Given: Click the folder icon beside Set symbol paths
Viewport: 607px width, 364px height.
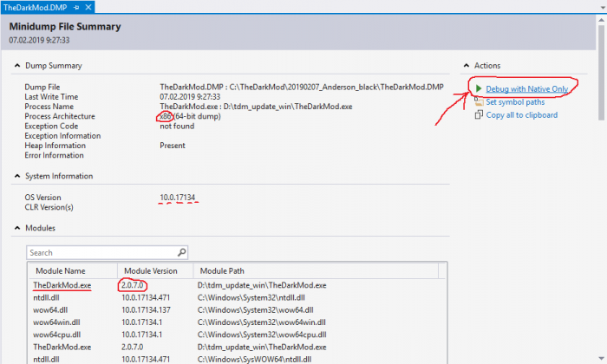Looking at the screenshot, I should coord(479,101).
